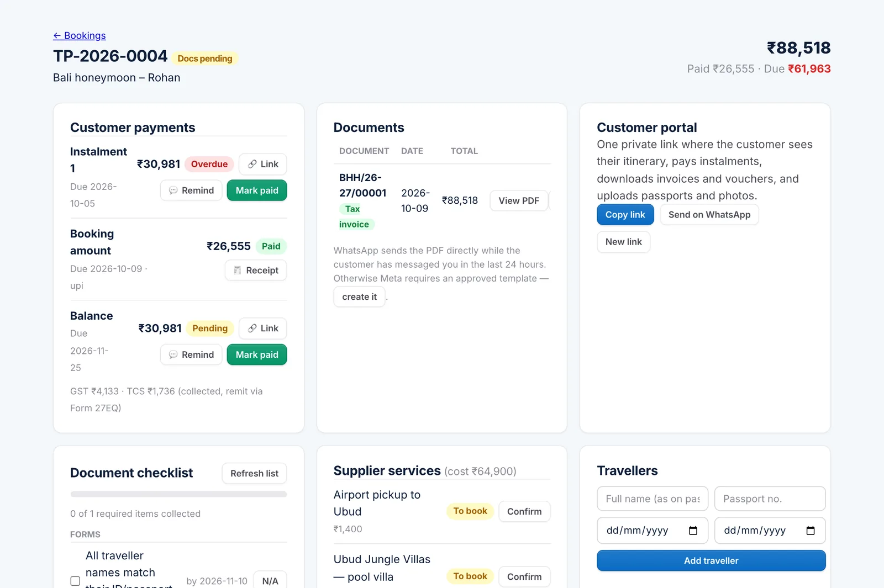884x588 pixels.
Task: Click the Pending badge on Balance
Action: (x=210, y=329)
